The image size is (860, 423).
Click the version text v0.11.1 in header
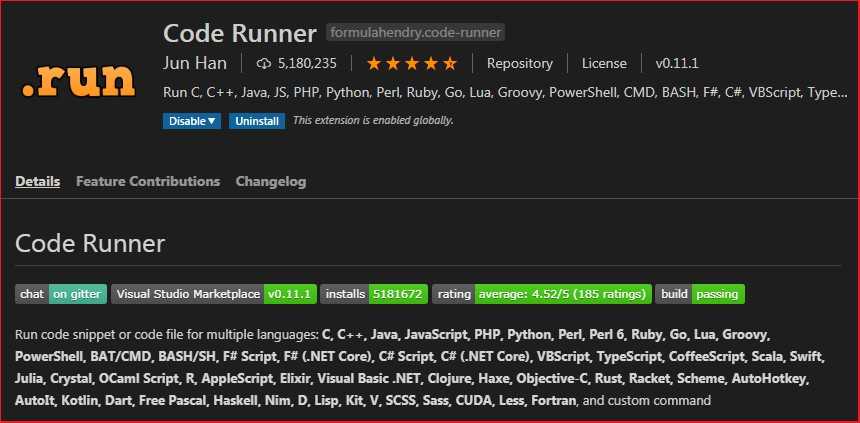677,64
